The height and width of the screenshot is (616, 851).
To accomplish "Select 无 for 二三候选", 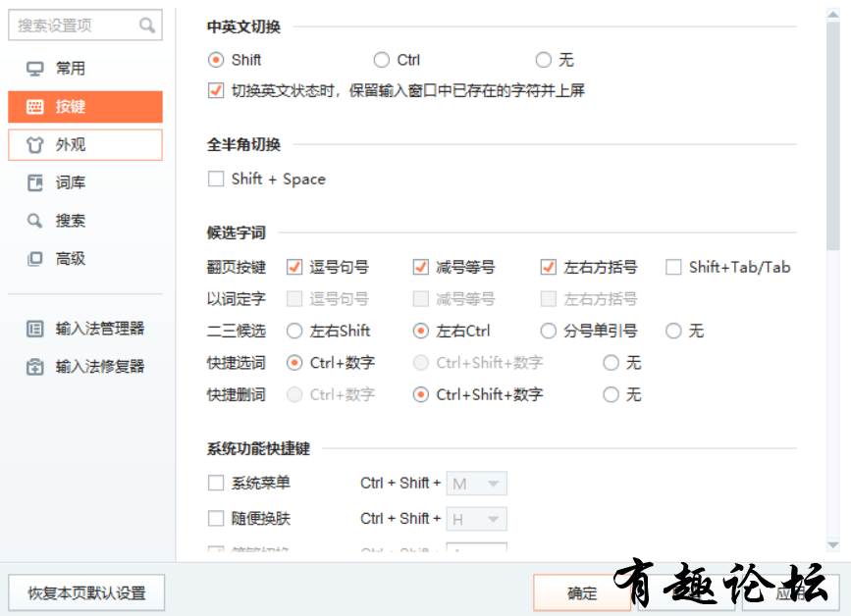I will pos(673,331).
